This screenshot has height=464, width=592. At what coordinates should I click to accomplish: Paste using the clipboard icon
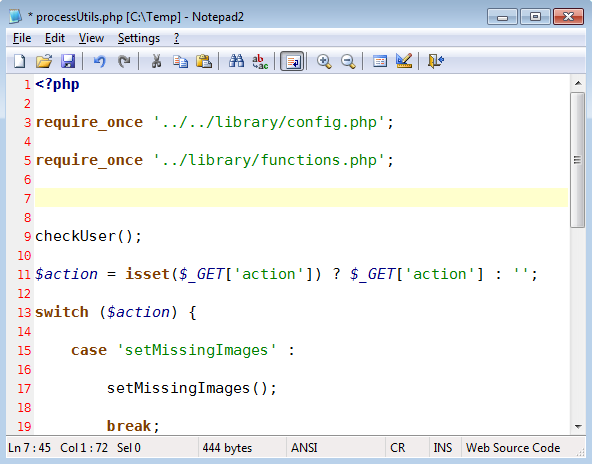(x=204, y=61)
